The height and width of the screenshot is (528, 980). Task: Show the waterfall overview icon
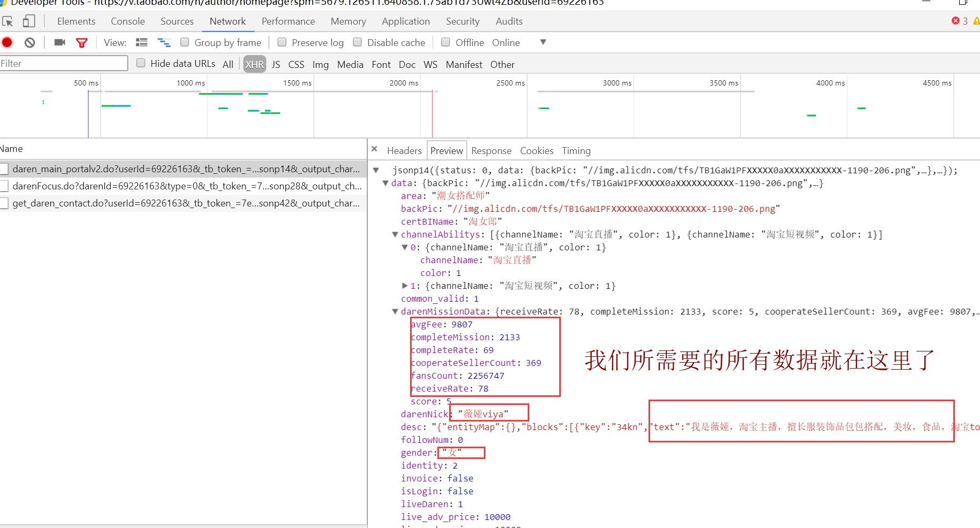(164, 42)
